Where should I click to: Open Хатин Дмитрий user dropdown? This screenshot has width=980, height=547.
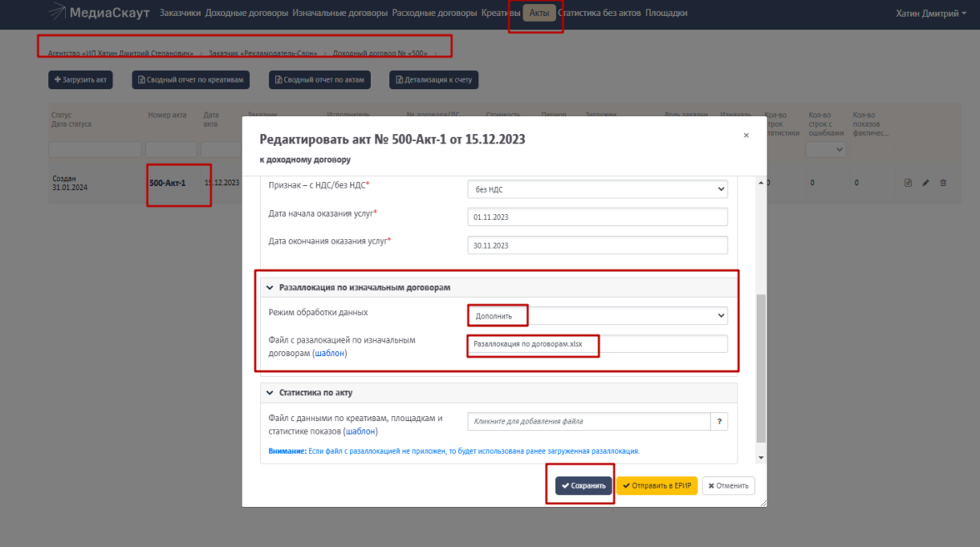pos(931,13)
